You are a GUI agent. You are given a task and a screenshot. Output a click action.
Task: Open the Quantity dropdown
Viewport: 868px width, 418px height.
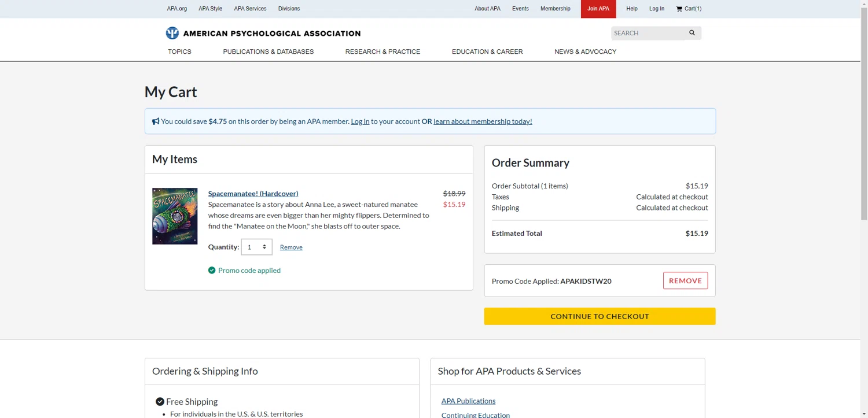click(x=256, y=247)
